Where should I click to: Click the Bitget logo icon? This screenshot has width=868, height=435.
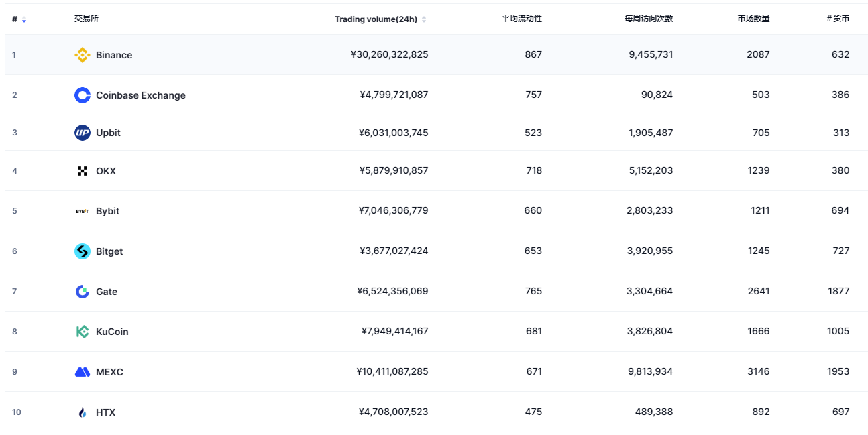(x=83, y=251)
